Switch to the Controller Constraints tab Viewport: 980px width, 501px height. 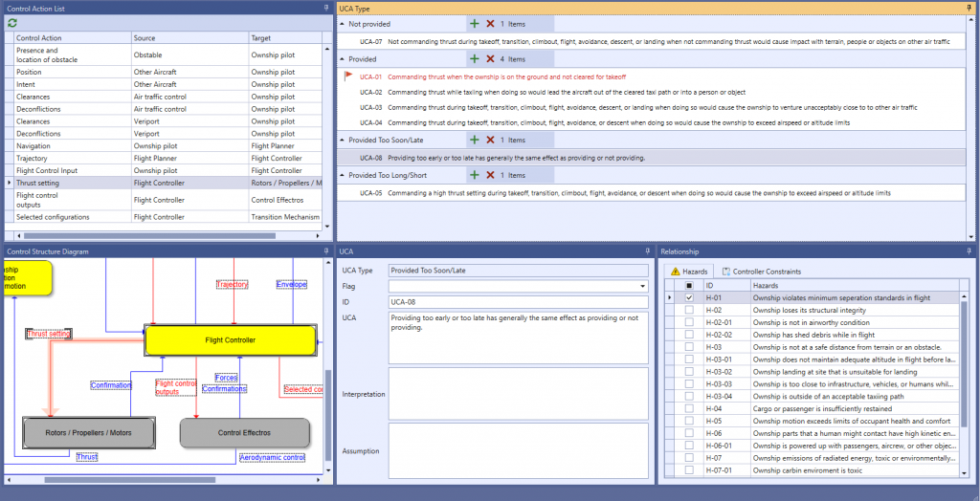pyautogui.click(x=761, y=272)
